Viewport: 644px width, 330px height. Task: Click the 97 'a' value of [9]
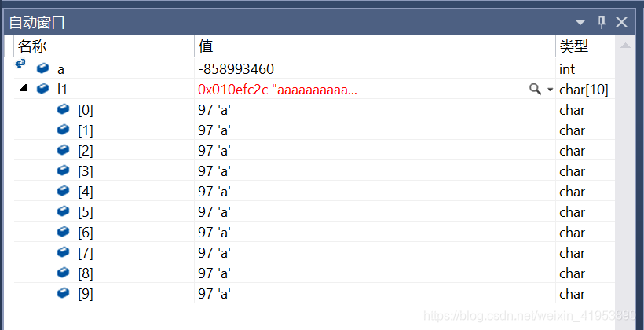[214, 294]
